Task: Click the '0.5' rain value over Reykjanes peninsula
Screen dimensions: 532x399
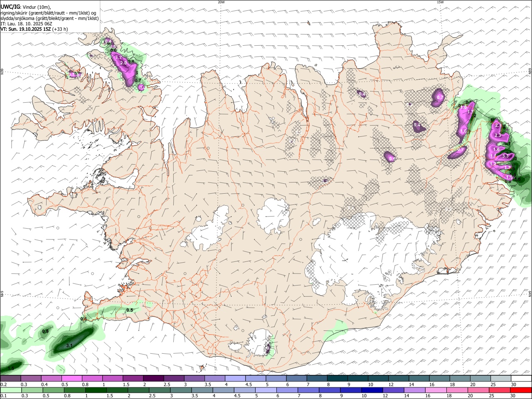Action: [x=129, y=310]
